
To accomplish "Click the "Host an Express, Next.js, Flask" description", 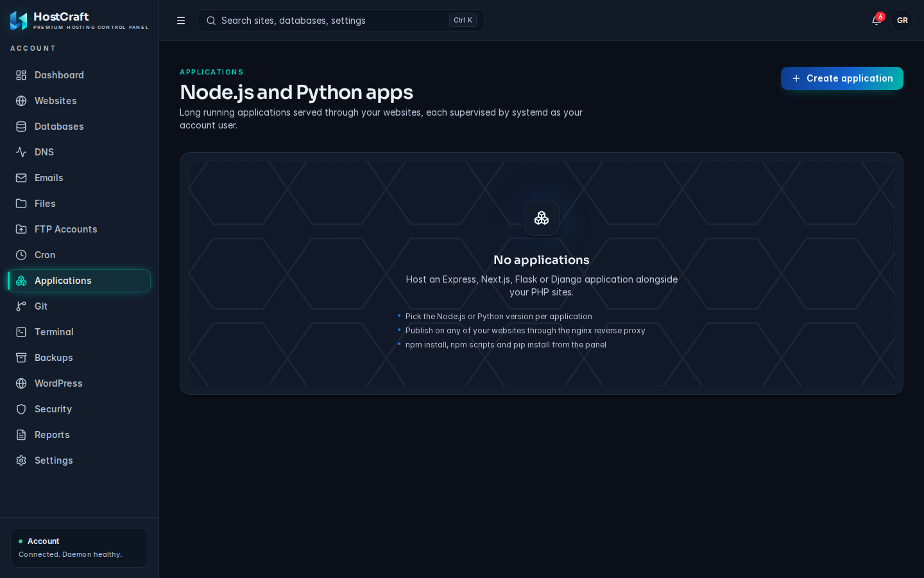I will [542, 286].
